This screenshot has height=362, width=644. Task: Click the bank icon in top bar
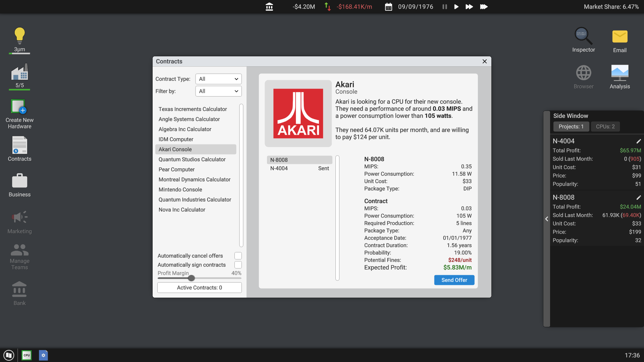coord(269,7)
